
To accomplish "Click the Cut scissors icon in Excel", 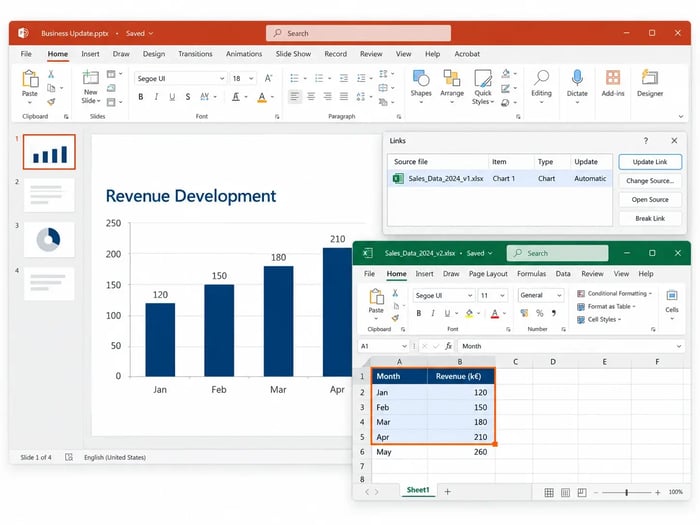I will [x=395, y=293].
